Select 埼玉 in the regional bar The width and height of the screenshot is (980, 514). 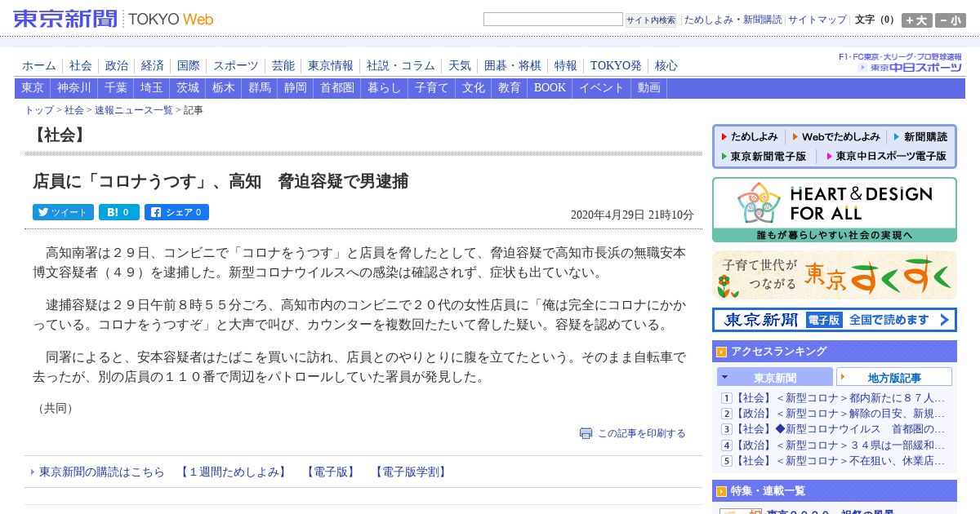[x=152, y=88]
